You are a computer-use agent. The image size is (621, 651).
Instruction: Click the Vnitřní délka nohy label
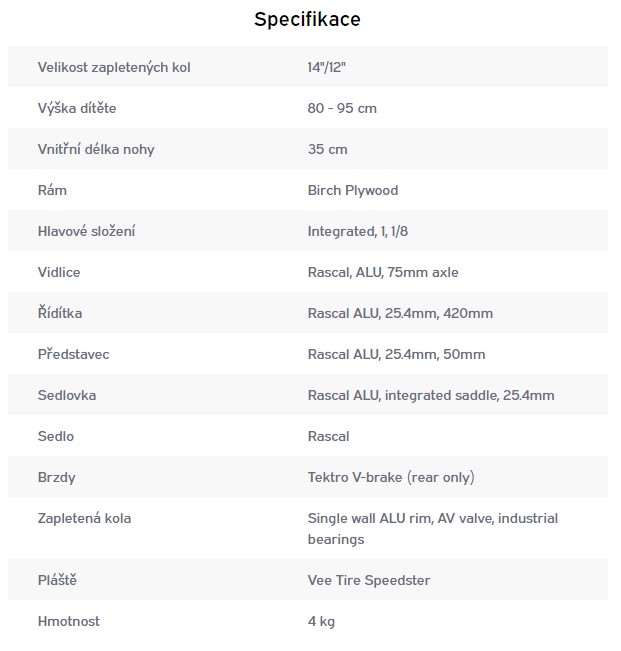point(96,149)
